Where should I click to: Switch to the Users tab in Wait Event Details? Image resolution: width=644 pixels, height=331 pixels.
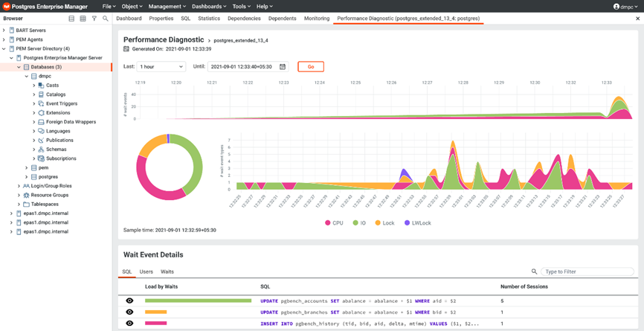click(146, 271)
